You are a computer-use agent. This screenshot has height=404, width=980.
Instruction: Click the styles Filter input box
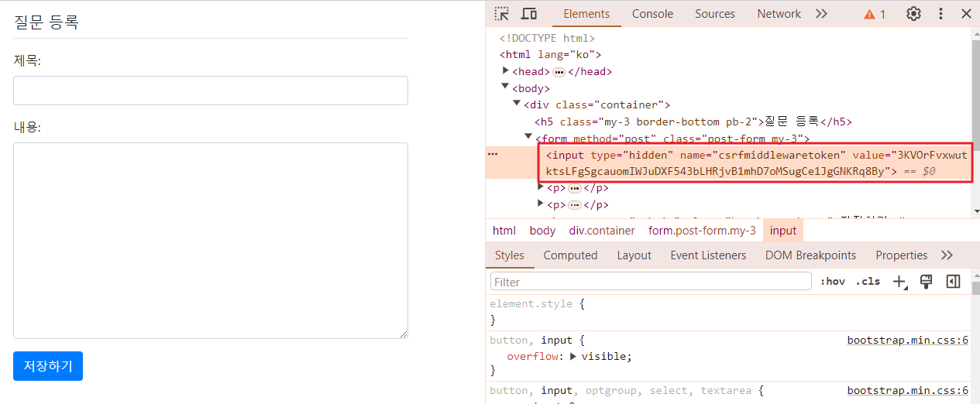click(651, 282)
